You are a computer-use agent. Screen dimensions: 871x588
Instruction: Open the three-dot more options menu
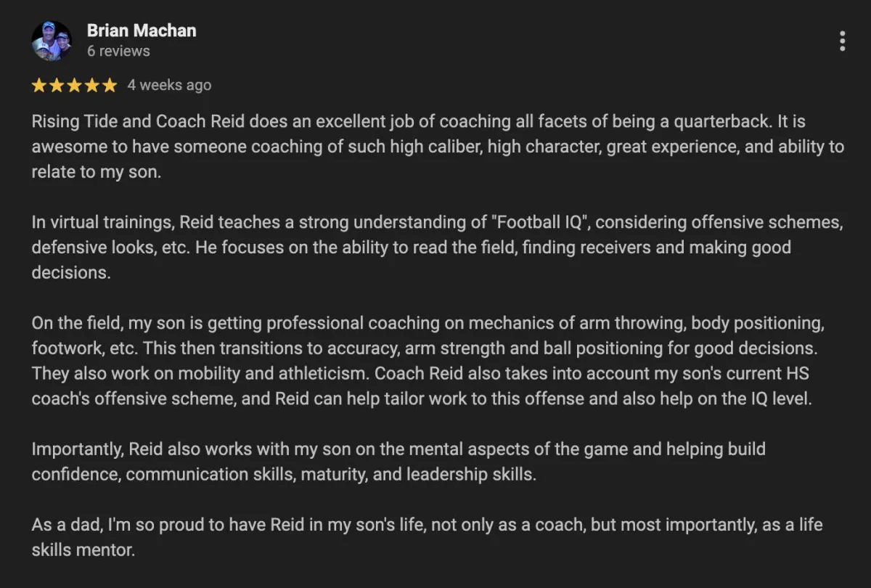[x=842, y=41]
